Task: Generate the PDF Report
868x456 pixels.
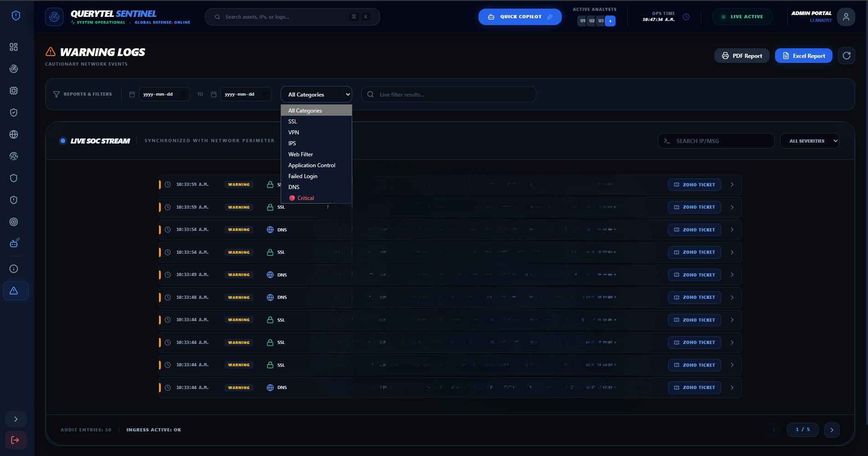Action: coord(741,56)
